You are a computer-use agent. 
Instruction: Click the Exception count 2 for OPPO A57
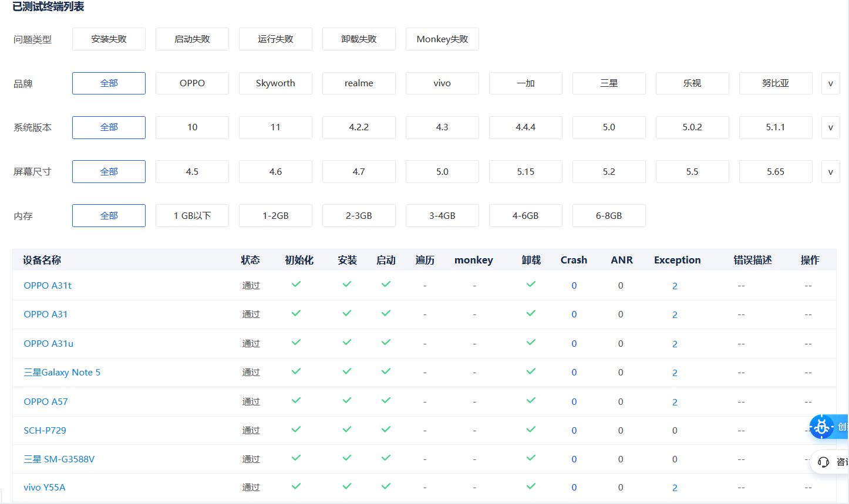click(x=675, y=401)
